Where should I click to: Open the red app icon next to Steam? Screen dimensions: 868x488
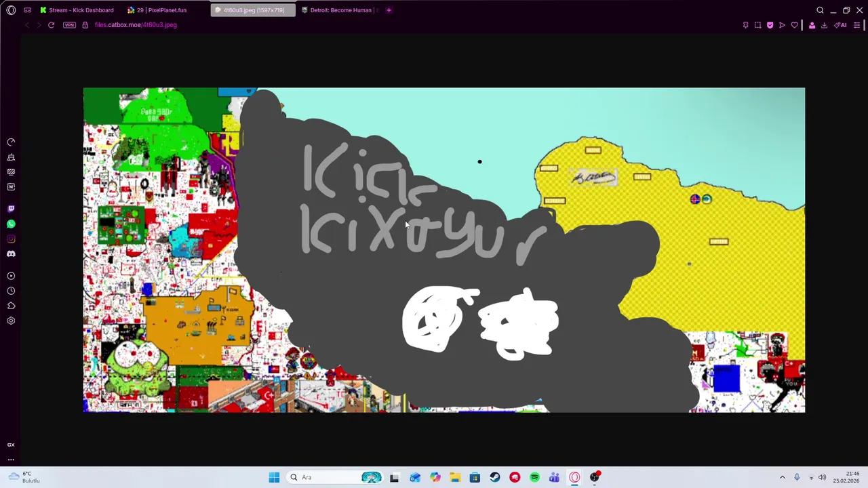[515, 477]
